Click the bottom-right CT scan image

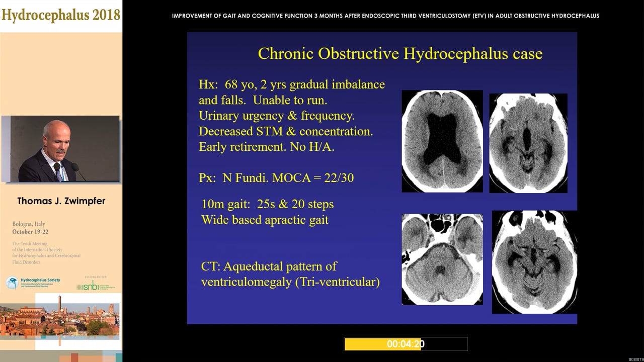point(534,262)
